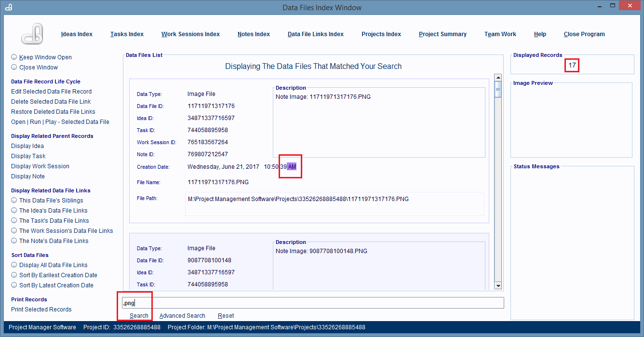The width and height of the screenshot is (644, 337).
Task: Choose Sort By Latest Creation Date
Action: 14,285
